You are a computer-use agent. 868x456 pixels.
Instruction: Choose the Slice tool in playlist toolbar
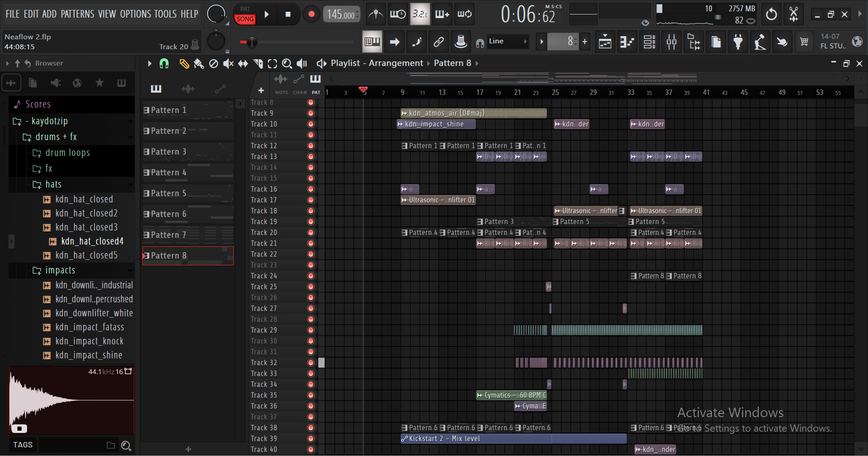(258, 64)
